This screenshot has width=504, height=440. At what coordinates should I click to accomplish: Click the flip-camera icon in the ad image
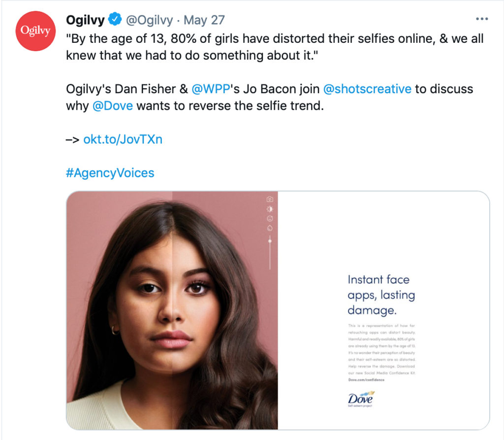coord(270,199)
